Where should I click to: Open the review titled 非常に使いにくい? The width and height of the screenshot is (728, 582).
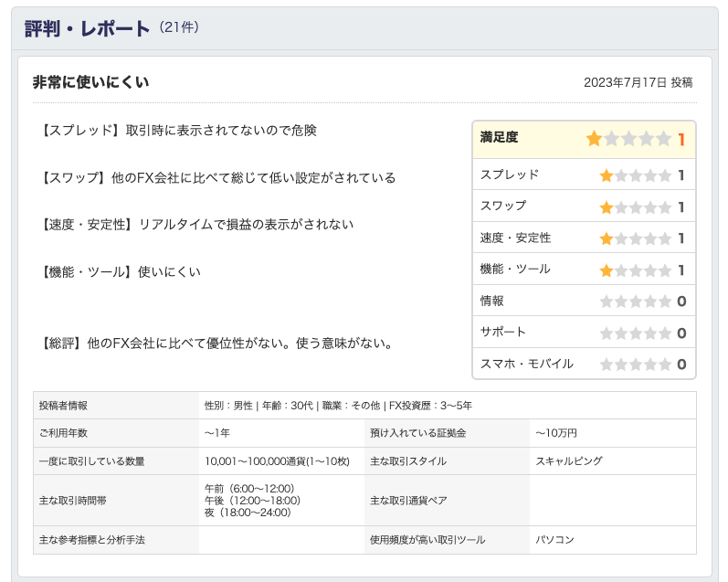(90, 82)
